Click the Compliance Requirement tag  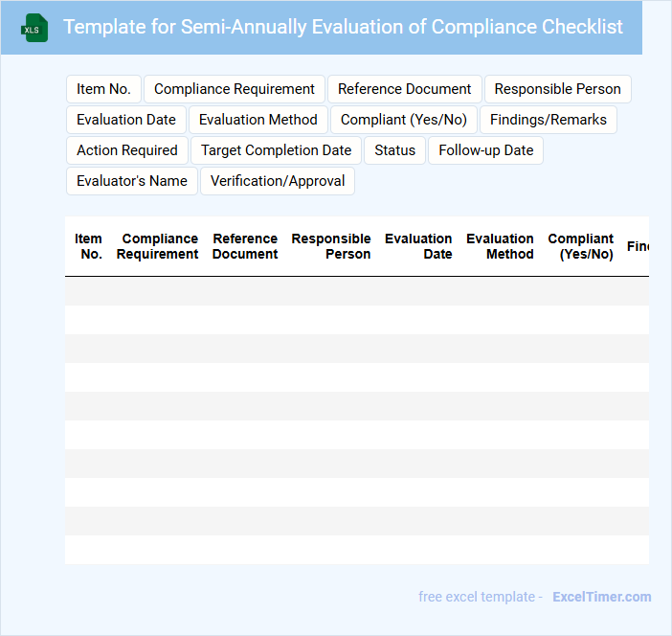[235, 89]
